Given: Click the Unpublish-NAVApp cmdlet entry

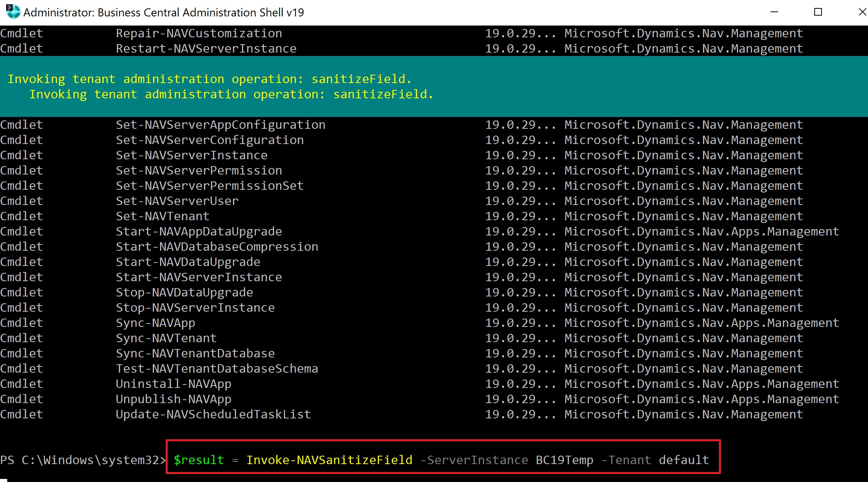Looking at the screenshot, I should tap(173, 399).
